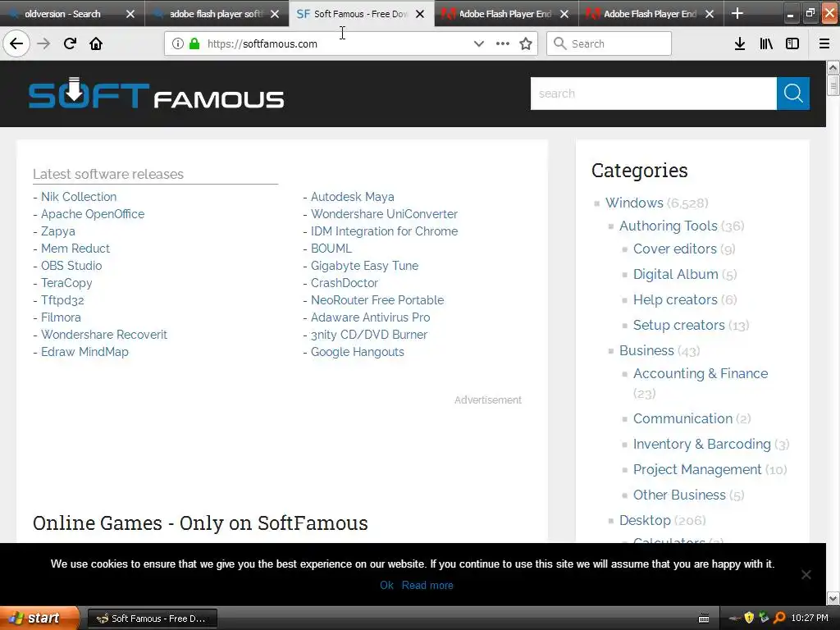Close the Soft Famous tab
This screenshot has width=840, height=630.
coord(420,14)
